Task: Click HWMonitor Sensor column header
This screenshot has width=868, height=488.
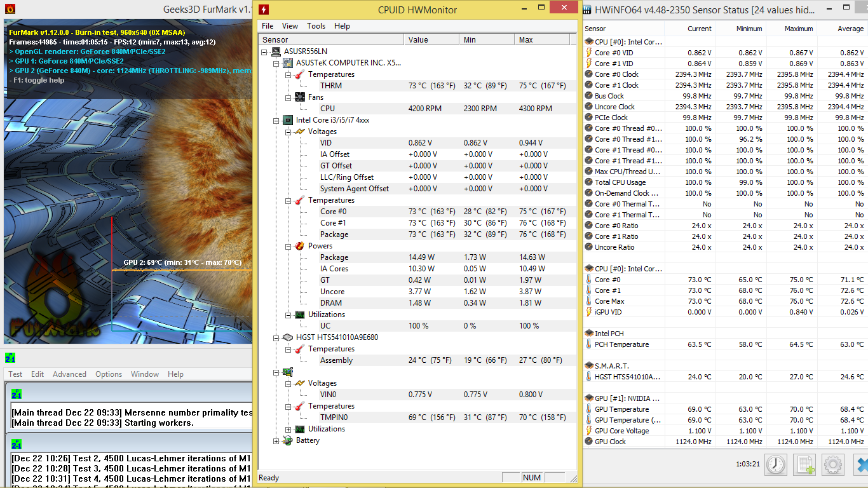Action: (330, 39)
